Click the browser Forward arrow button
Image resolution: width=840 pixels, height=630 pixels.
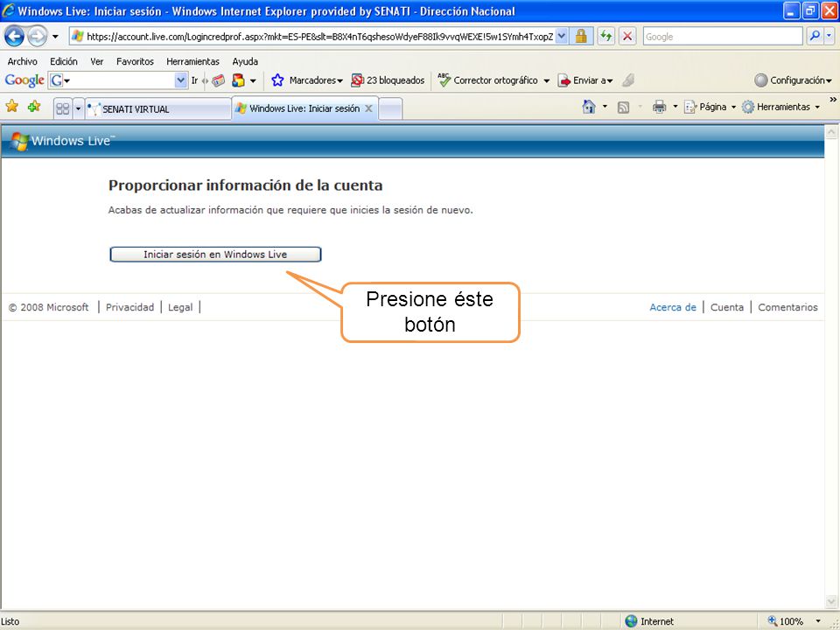(x=37, y=37)
